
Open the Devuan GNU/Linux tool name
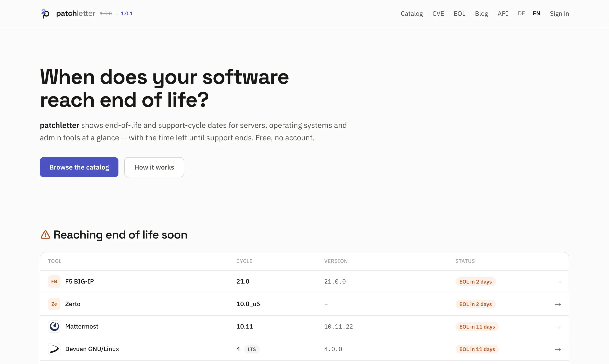point(92,349)
